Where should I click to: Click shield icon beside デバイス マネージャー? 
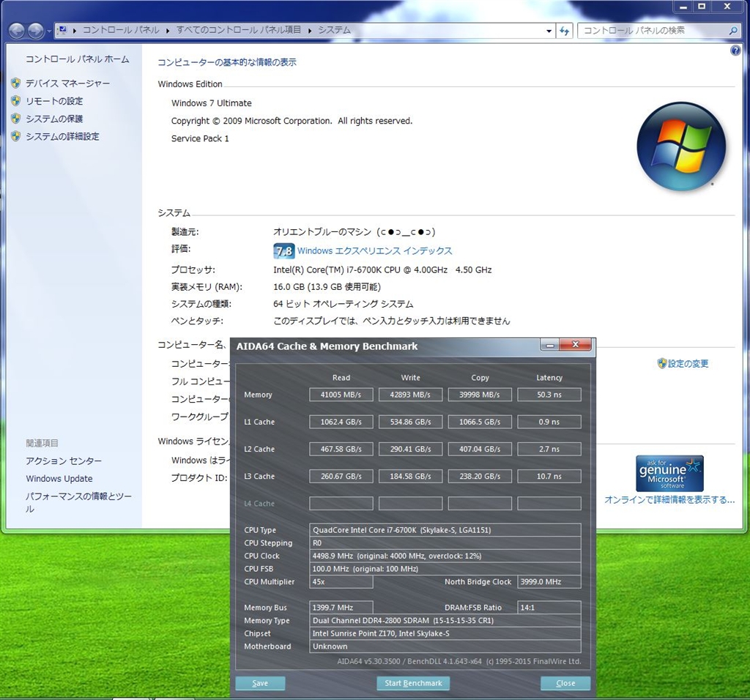tap(16, 83)
